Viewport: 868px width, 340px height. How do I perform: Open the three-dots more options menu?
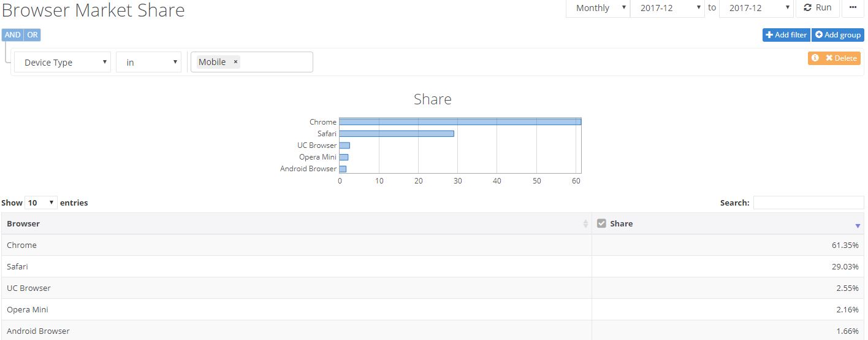coord(853,8)
